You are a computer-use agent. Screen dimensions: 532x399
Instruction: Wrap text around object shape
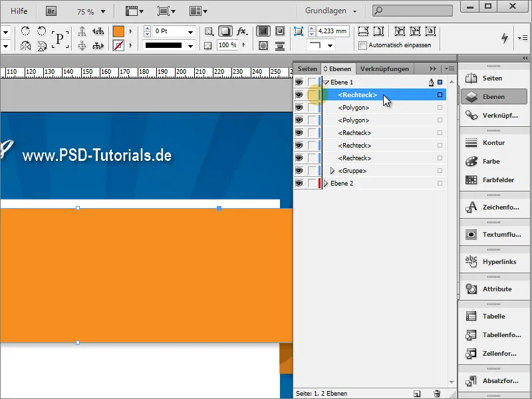coord(263,45)
